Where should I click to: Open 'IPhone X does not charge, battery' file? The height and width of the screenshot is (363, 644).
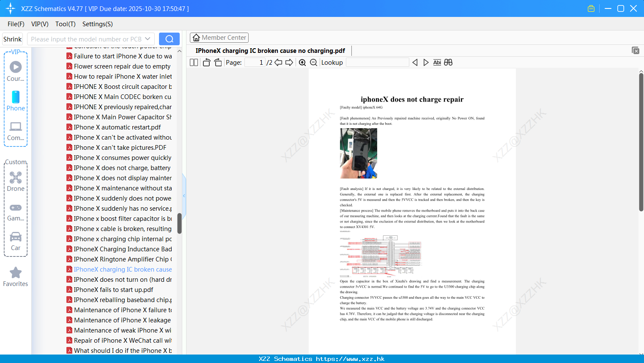[118, 168]
